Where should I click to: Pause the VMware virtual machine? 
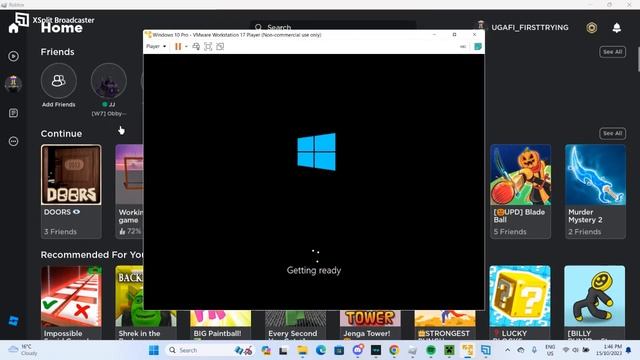pyautogui.click(x=178, y=47)
